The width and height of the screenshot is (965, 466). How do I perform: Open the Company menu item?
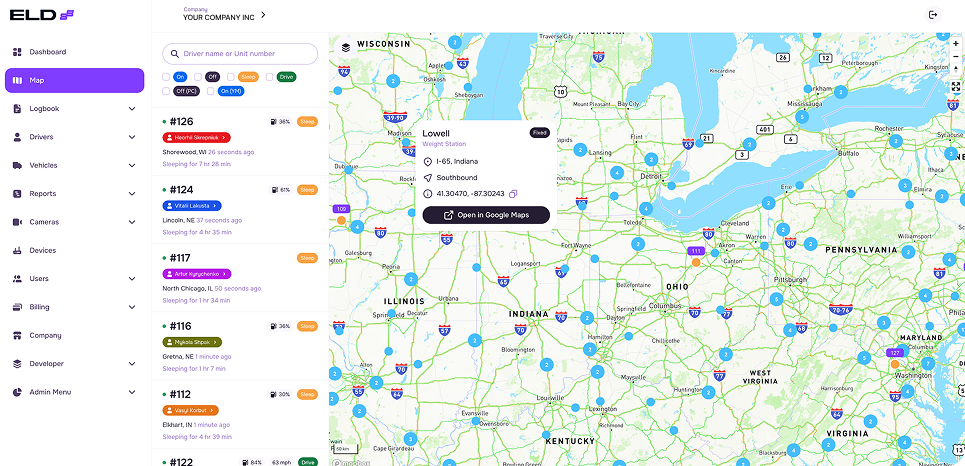[x=45, y=336]
